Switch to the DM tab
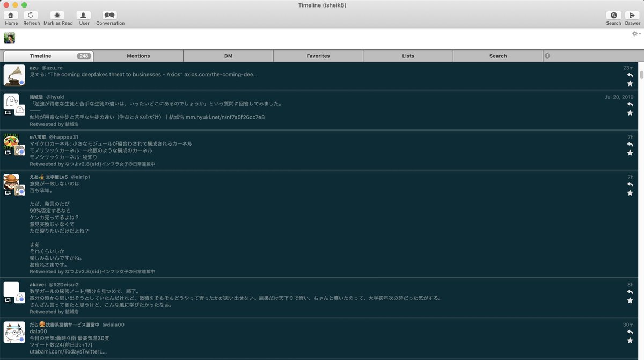Viewport: 644px width, 360px height. [x=228, y=56]
